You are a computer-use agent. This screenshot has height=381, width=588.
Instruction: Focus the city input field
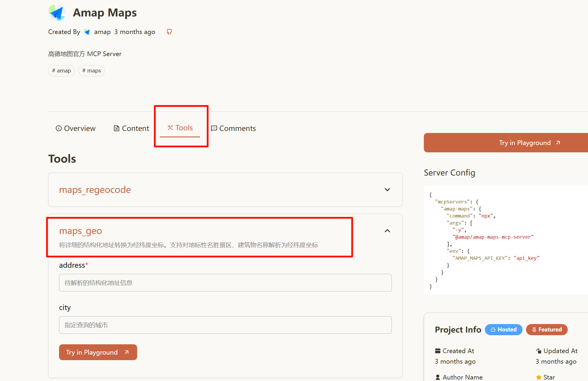[x=225, y=325]
